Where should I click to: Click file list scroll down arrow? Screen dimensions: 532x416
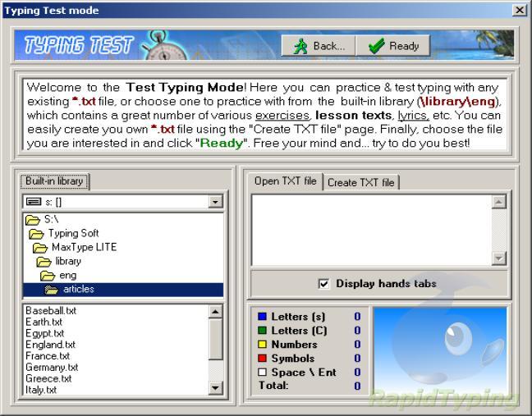click(x=215, y=387)
